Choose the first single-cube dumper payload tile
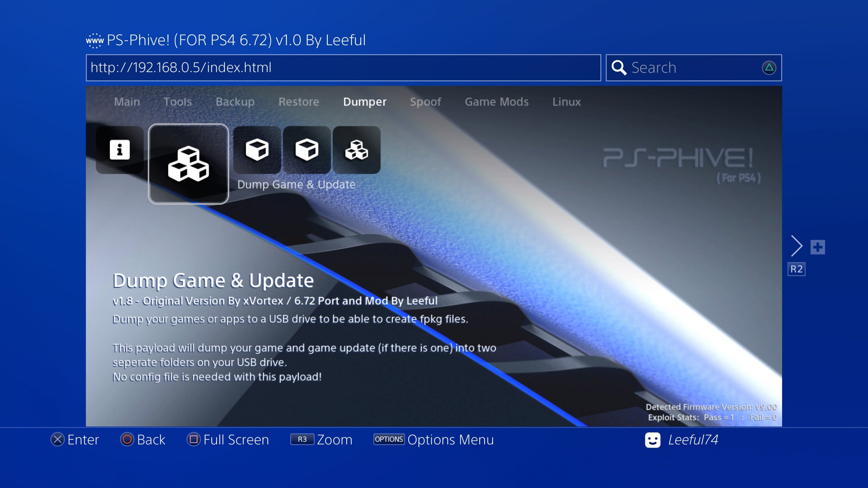 pyautogui.click(x=257, y=150)
